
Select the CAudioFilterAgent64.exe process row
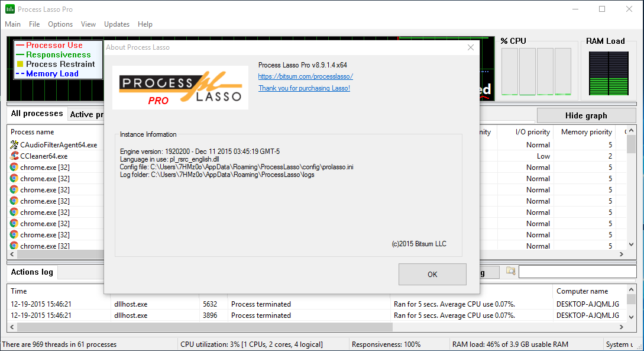(54, 144)
